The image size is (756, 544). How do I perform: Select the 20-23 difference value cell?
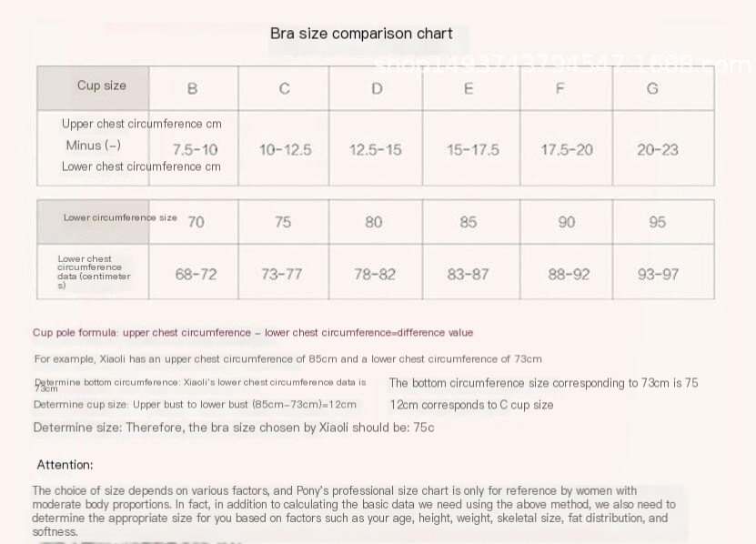658,149
